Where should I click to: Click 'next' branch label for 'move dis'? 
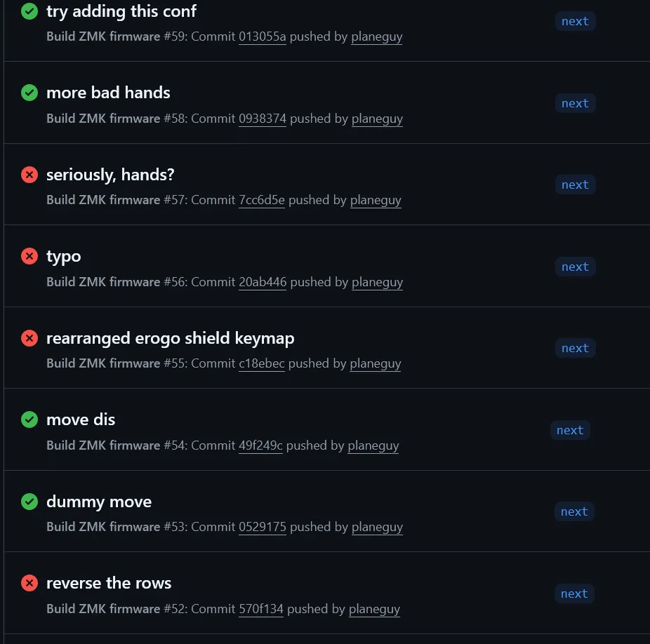pyautogui.click(x=570, y=430)
